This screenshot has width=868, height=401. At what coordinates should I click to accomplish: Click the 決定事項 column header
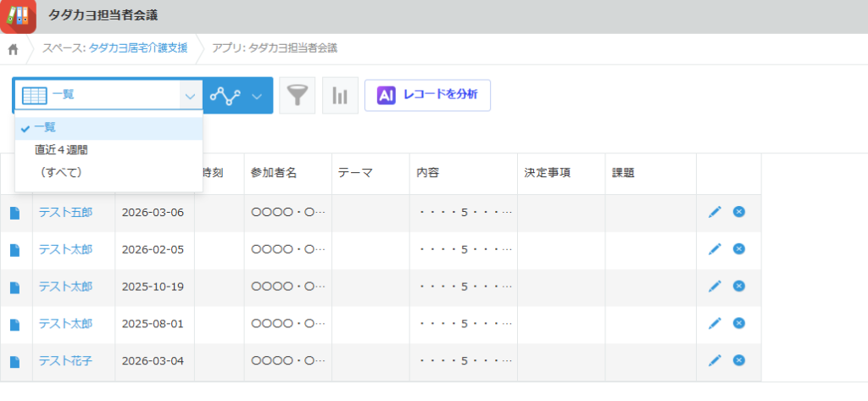point(547,173)
